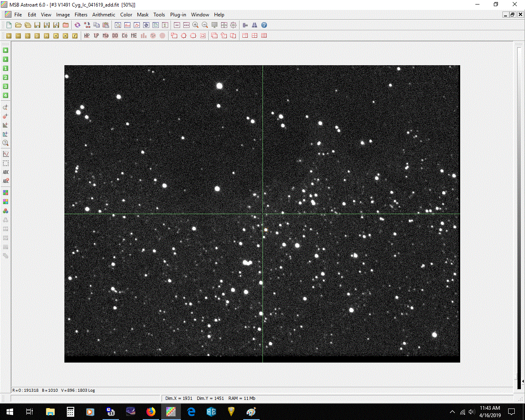Click the star image at the crosshair center

(x=262, y=214)
